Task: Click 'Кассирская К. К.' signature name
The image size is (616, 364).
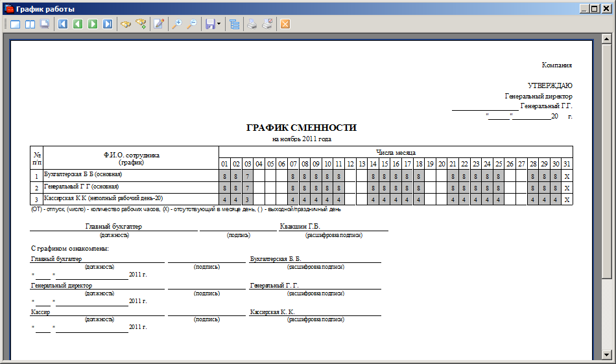Action: (x=272, y=312)
